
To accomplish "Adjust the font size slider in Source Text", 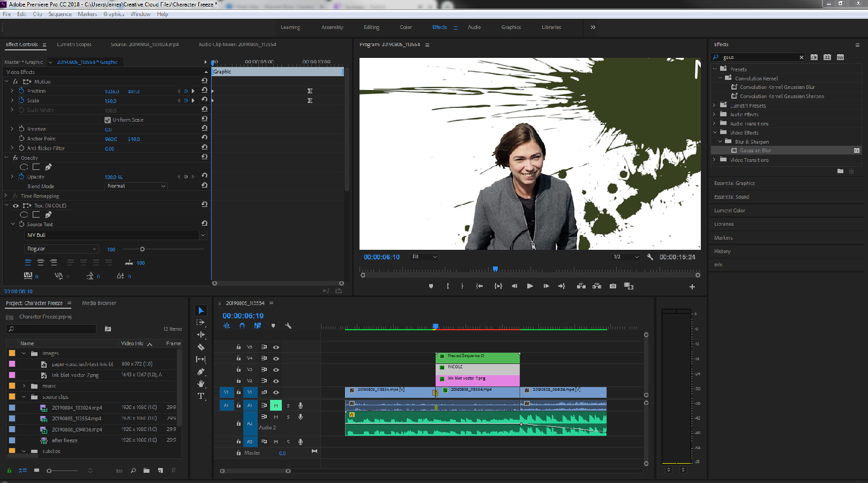I will 142,249.
